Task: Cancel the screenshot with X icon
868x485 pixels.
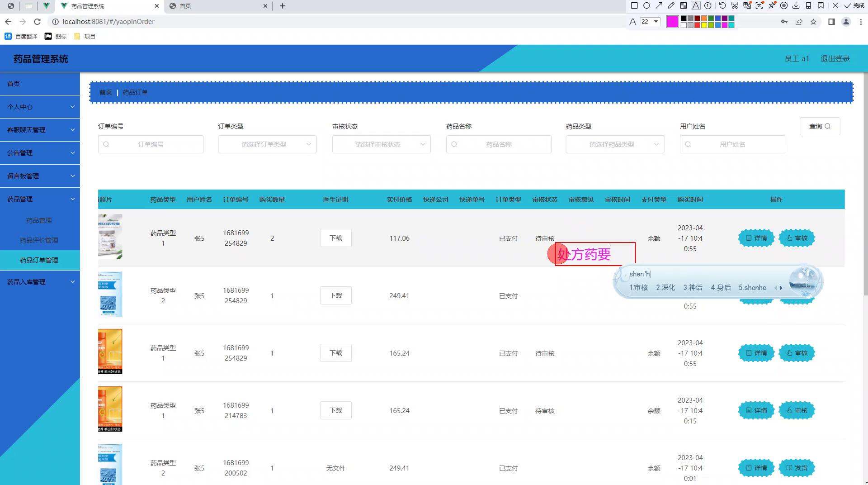Action: 835,6
